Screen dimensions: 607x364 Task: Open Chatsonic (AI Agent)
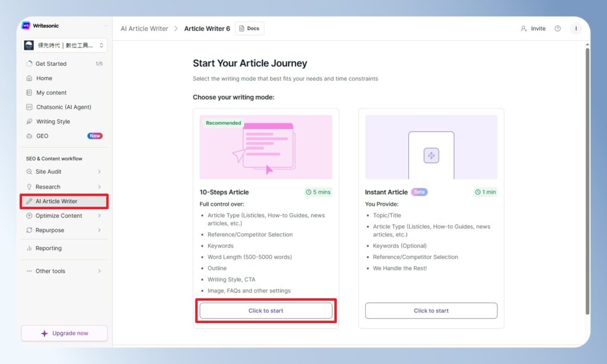tap(64, 107)
